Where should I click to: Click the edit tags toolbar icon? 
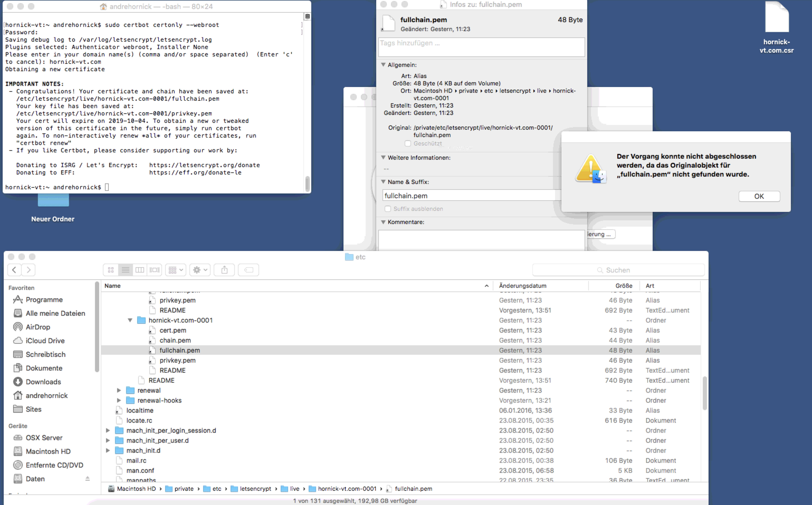point(249,270)
